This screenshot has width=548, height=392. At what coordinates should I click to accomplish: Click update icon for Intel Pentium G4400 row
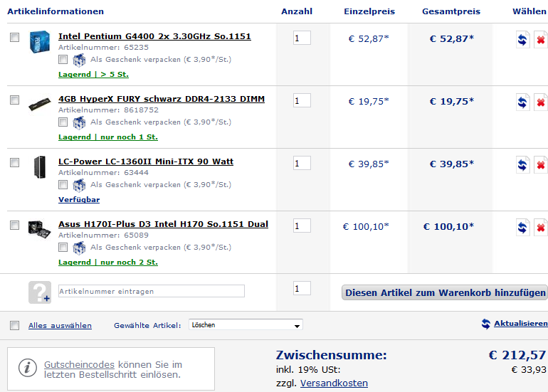pyautogui.click(x=523, y=39)
